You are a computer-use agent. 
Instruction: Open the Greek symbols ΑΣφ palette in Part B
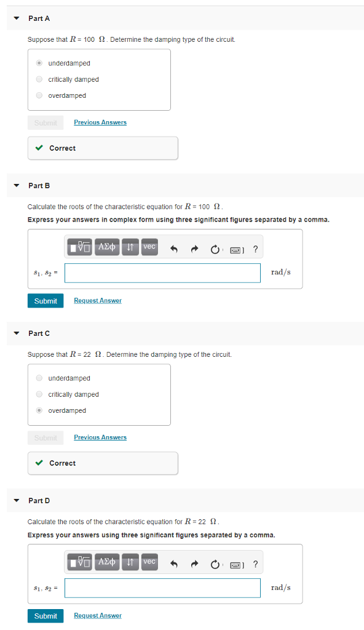coord(107,247)
